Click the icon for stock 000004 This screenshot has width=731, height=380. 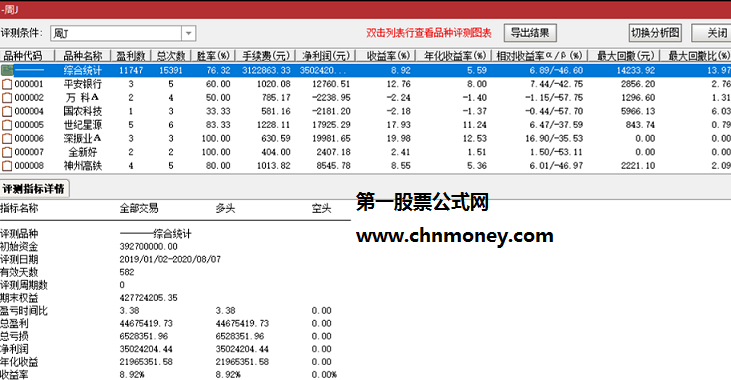(x=7, y=111)
